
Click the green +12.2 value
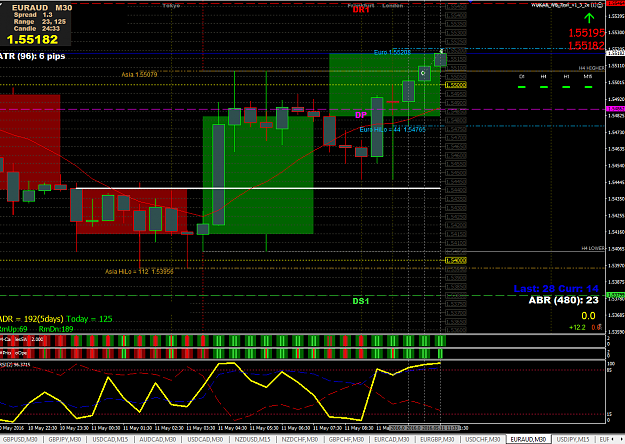click(x=577, y=327)
